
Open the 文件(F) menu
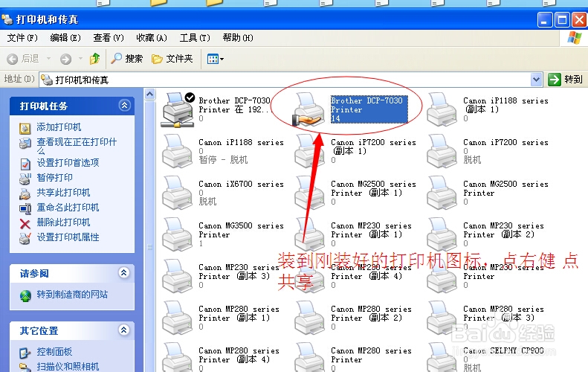click(22, 38)
